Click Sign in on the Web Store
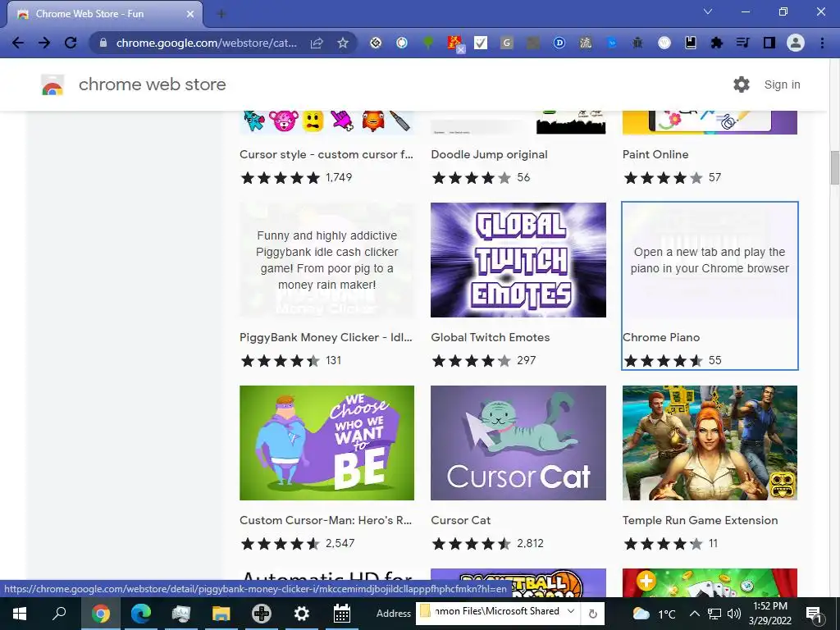Screen dimensions: 840x630 click(x=782, y=84)
